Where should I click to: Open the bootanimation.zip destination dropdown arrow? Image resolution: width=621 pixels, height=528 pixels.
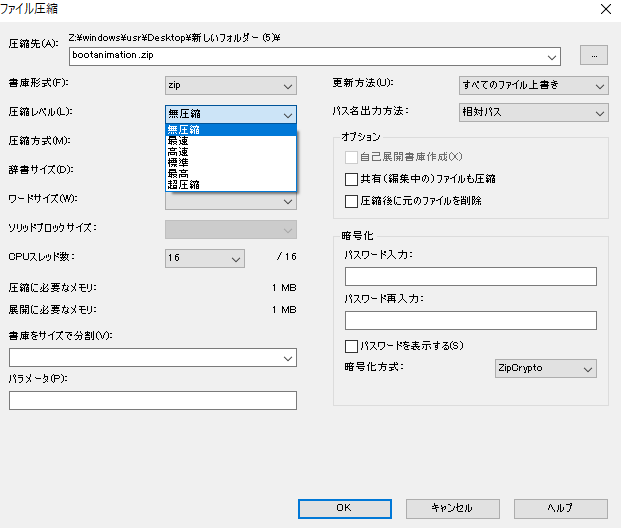tap(552, 57)
